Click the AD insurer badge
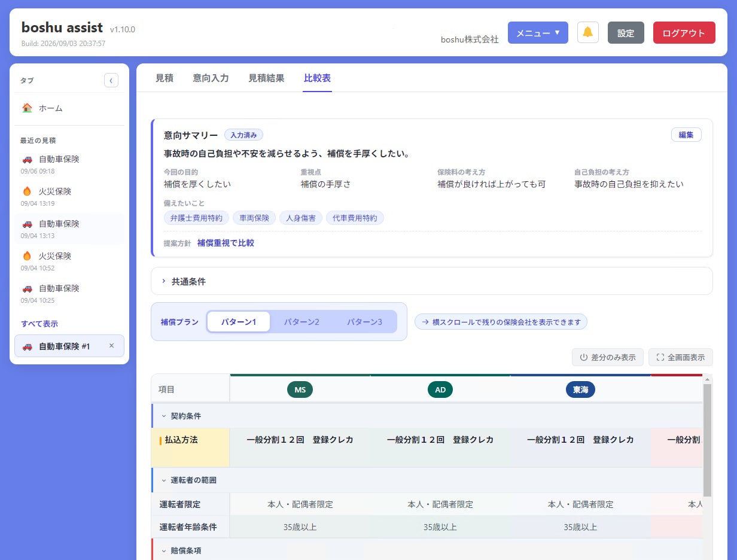Screen dimensions: 737x560 click(440, 389)
